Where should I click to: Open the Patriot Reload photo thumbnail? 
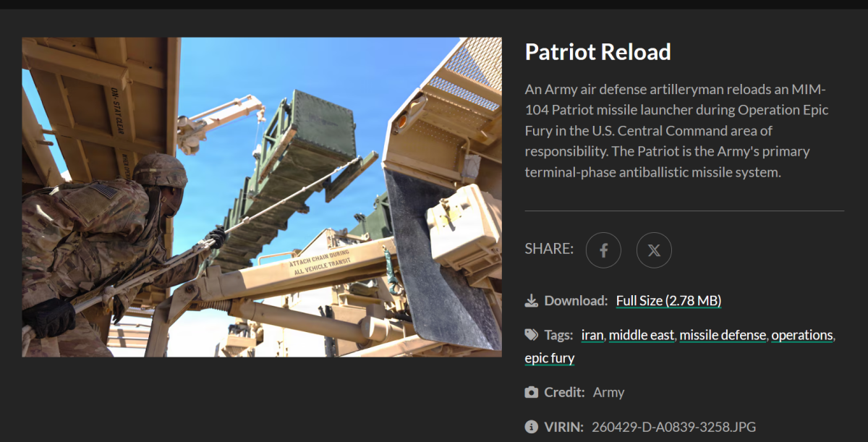tap(262, 197)
